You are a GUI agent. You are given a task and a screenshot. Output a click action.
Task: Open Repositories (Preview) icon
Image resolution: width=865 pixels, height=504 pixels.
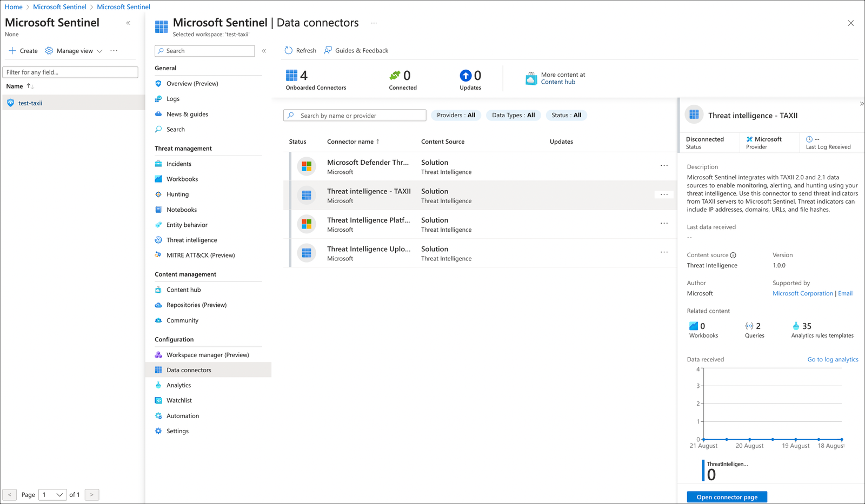(158, 305)
